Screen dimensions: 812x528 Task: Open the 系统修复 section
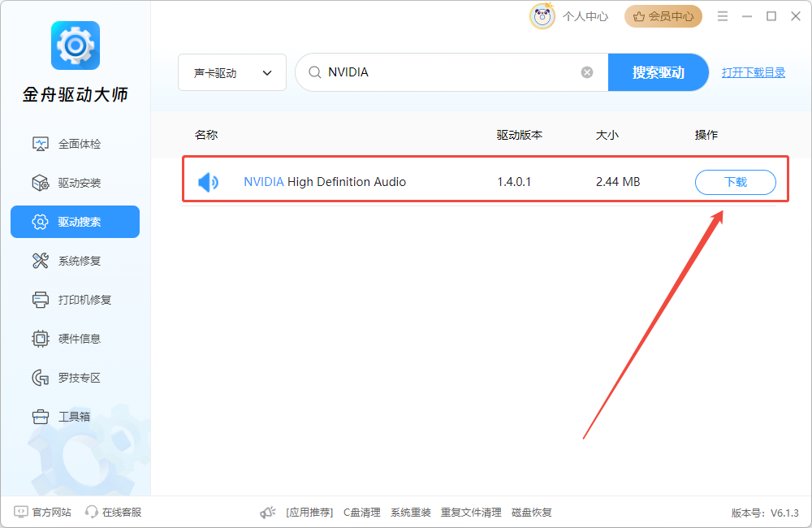click(x=75, y=261)
